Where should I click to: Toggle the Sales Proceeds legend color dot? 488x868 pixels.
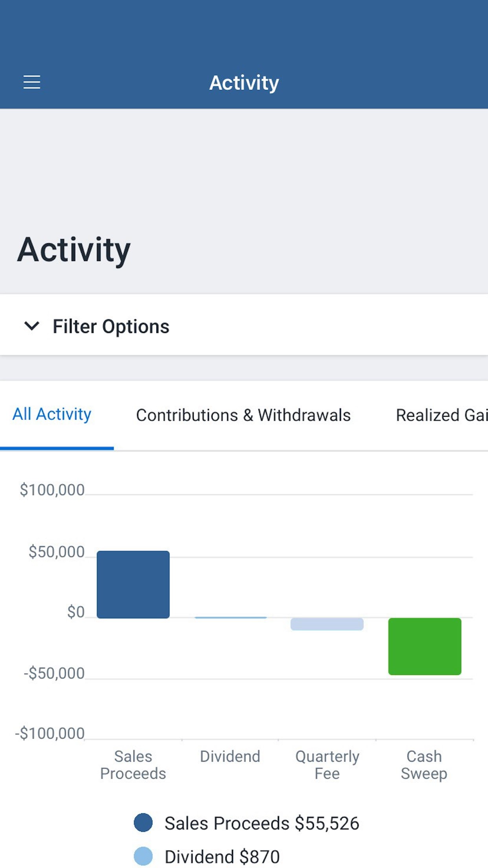[143, 823]
